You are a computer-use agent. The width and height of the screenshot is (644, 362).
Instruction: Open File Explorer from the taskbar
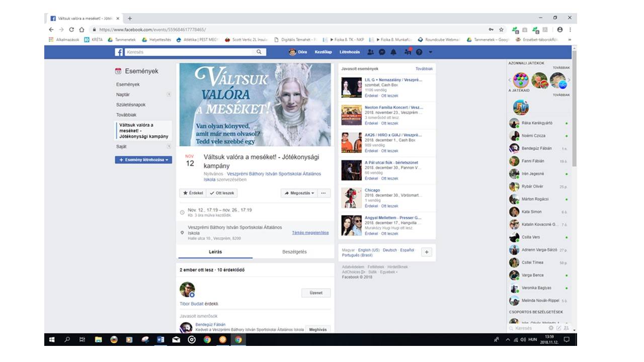pyautogui.click(x=99, y=339)
